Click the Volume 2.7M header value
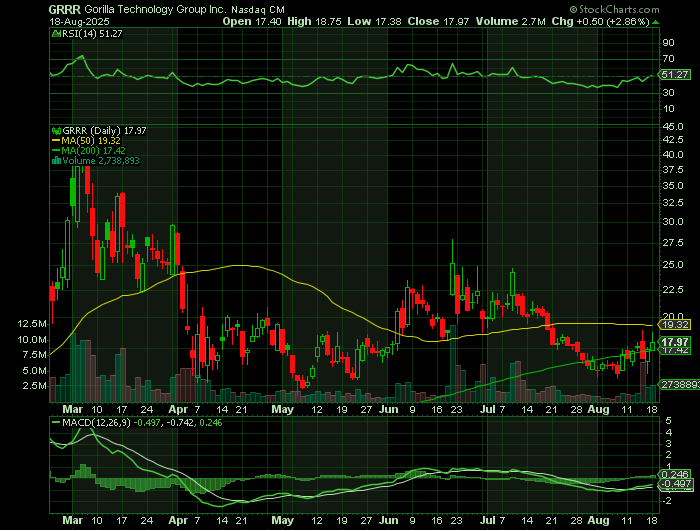This screenshot has width=700, height=530. click(510, 21)
